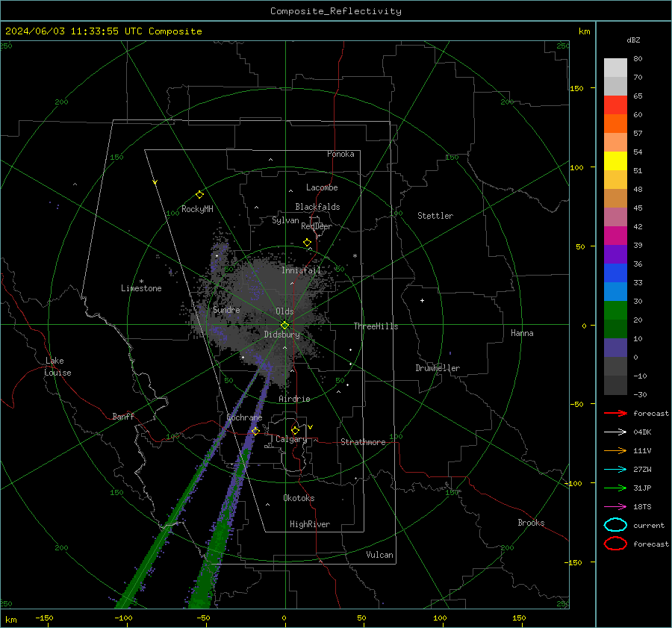
Task: Click the 80 dBZ light gray swatch
Action: click(x=615, y=67)
